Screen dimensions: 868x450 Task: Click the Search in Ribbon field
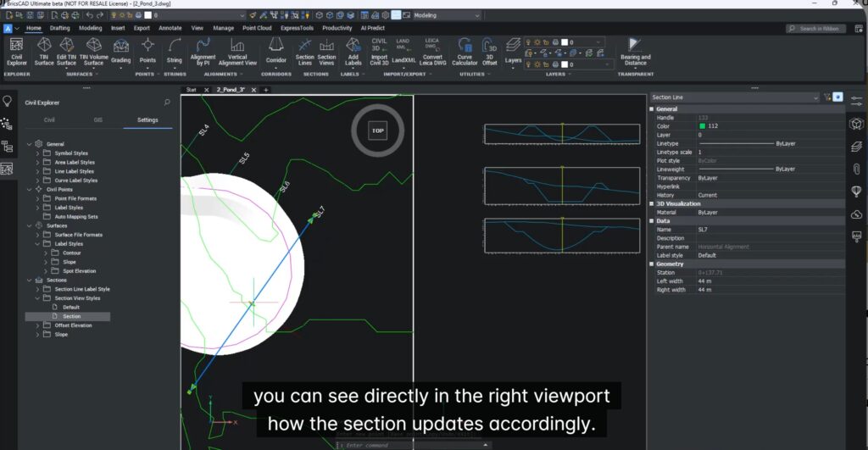(820, 28)
